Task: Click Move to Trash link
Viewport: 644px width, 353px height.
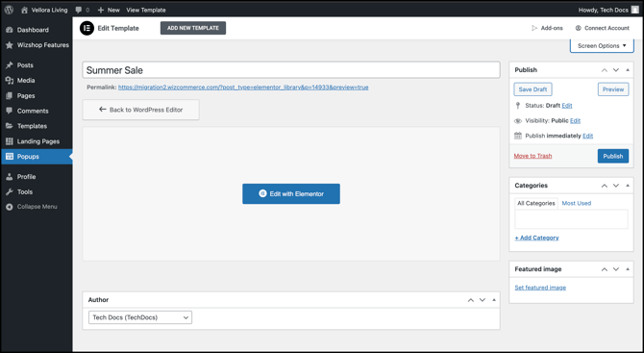Action: point(533,156)
